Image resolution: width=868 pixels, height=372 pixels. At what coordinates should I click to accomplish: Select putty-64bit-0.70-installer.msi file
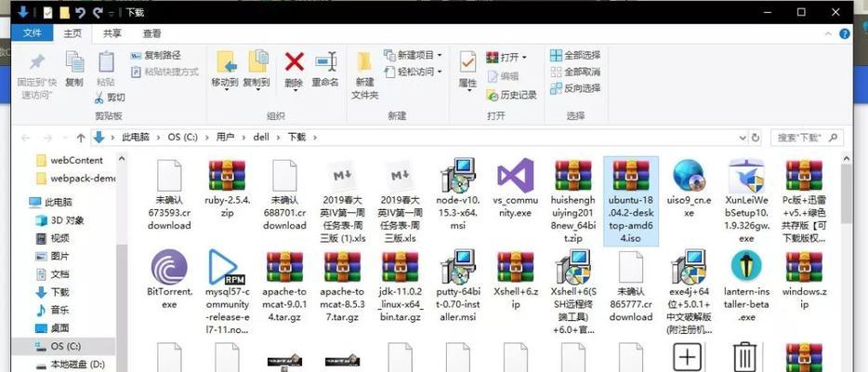458,286
